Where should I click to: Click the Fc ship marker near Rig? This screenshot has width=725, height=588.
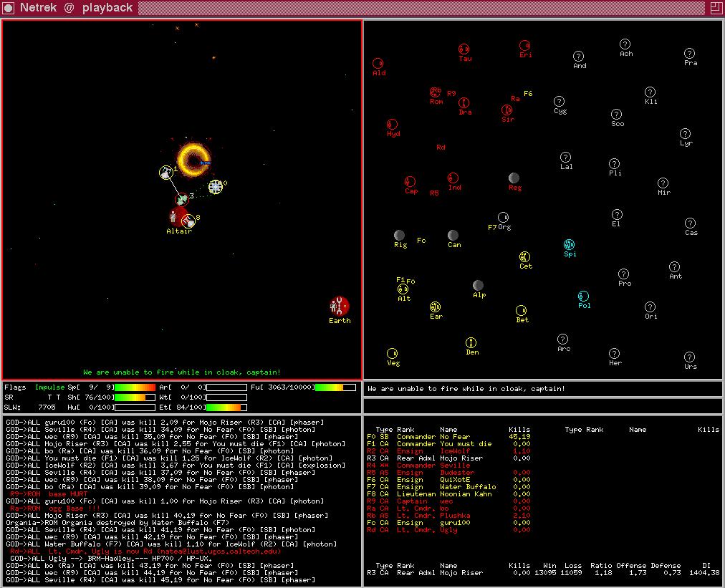(x=421, y=241)
